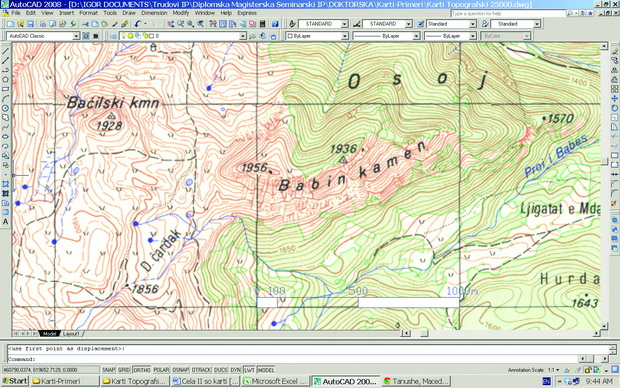620x388 pixels.
Task: Select the Arc tool in Draw toolbar
Action: [6, 98]
